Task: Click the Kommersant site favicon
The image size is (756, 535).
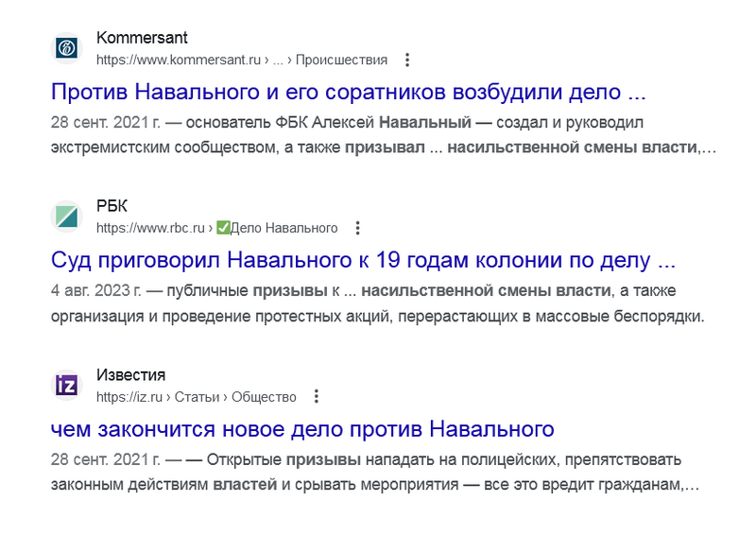Action: pos(66,49)
